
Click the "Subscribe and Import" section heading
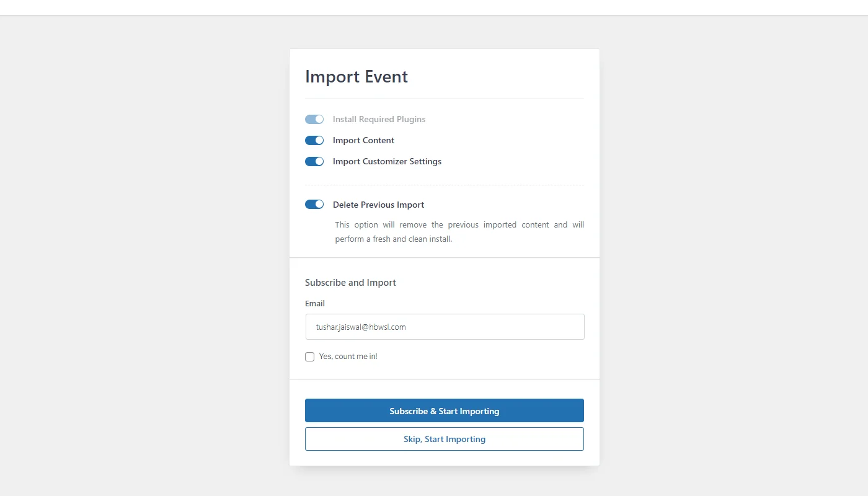(x=350, y=283)
